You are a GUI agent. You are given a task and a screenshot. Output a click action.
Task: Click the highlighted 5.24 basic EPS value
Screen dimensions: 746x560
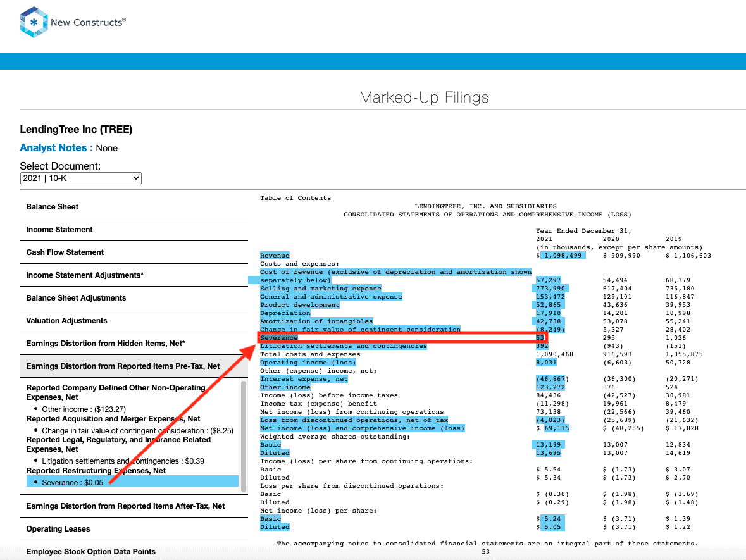pos(552,519)
